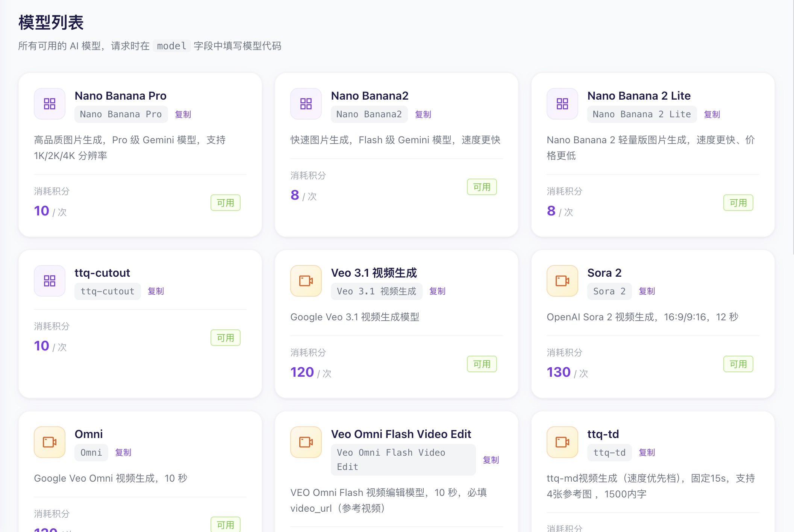Click the Nano Banana 2 Lite card title
The height and width of the screenshot is (532, 794).
point(639,96)
